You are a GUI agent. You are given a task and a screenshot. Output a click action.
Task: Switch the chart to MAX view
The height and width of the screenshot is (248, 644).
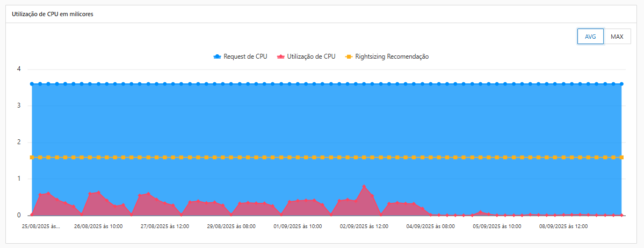point(617,37)
